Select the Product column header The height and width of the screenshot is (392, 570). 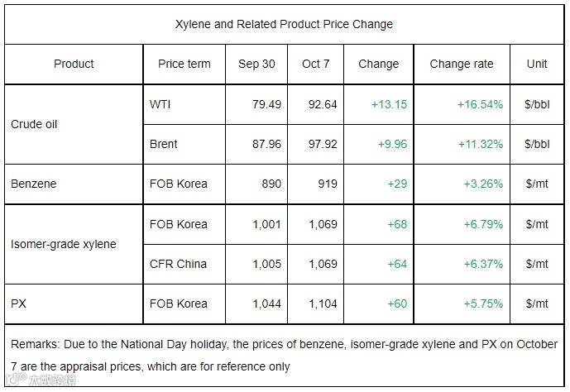pos(74,64)
